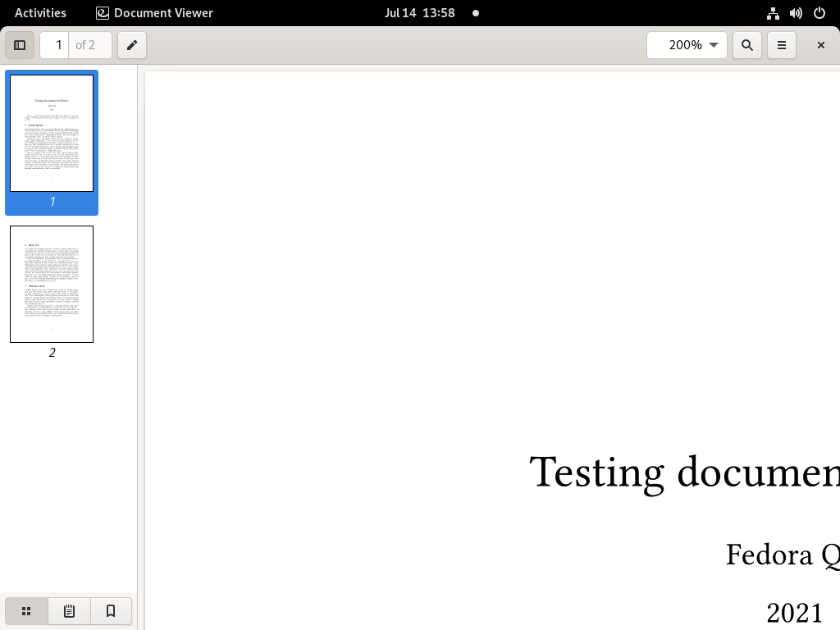840x630 pixels.
Task: Open the Activities overview
Action: [x=40, y=13]
